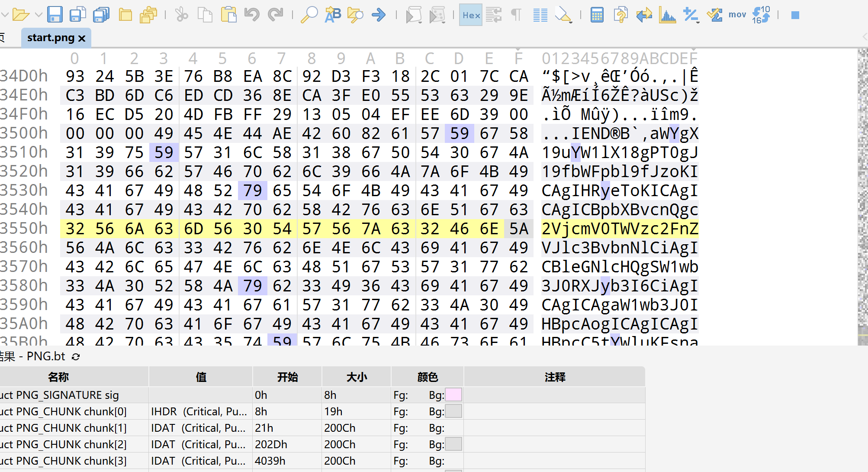Screen dimensions: 868x472
Task: Click the Cut scissors icon
Action: pyautogui.click(x=181, y=15)
